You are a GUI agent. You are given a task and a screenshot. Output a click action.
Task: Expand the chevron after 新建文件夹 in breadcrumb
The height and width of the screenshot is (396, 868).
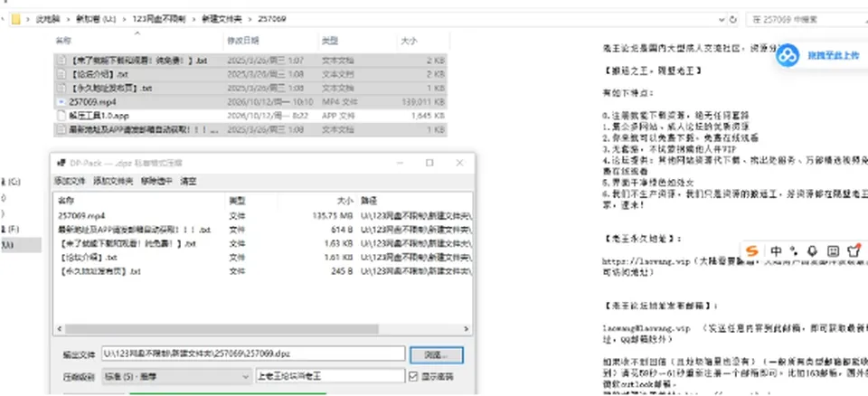click(x=250, y=19)
